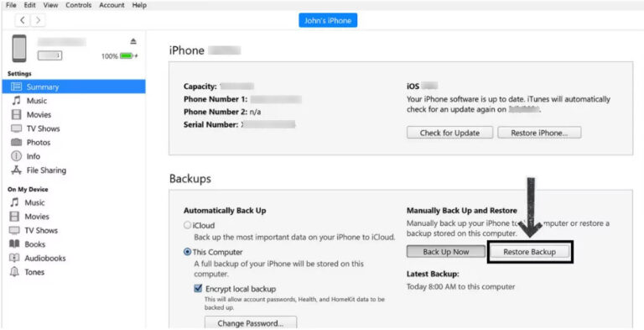Click the 'Today 8:00 AM to this computer' text
Image resolution: width=644 pixels, height=330 pixels.
point(461,287)
